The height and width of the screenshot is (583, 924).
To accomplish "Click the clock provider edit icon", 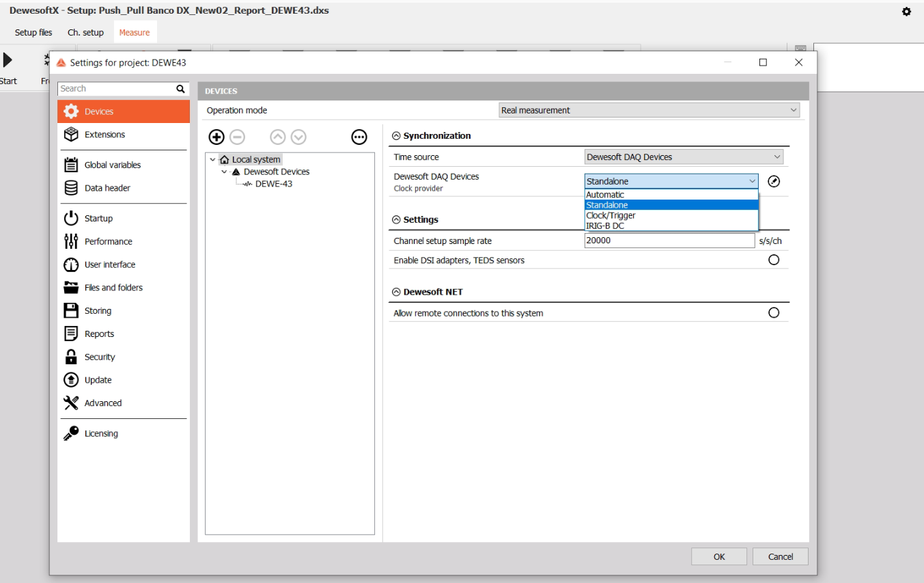I will 774,181.
